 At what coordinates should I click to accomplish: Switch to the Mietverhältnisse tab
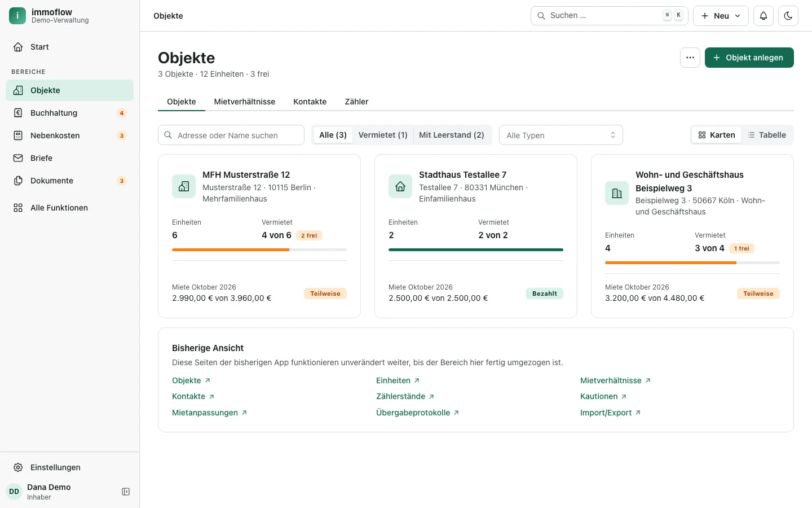click(245, 102)
